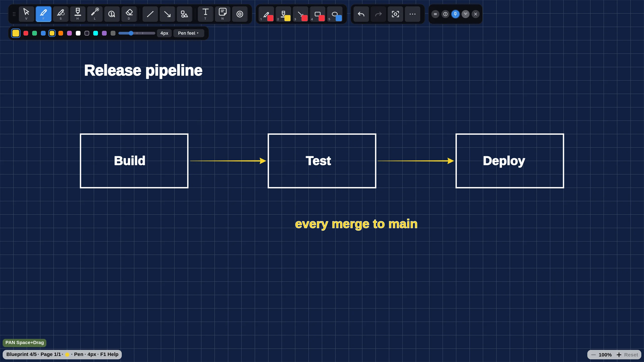
Task: Click the dimmed Redo arrow
Action: pyautogui.click(x=378, y=14)
